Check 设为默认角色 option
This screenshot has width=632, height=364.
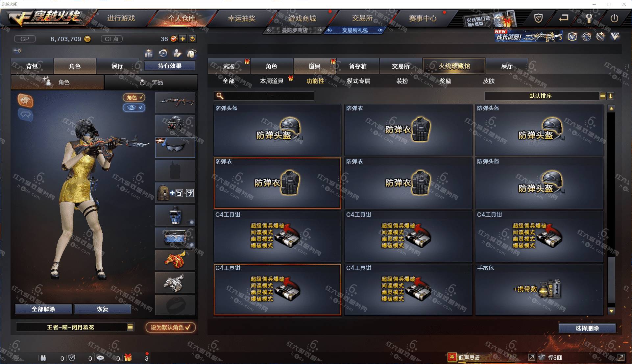tap(171, 327)
